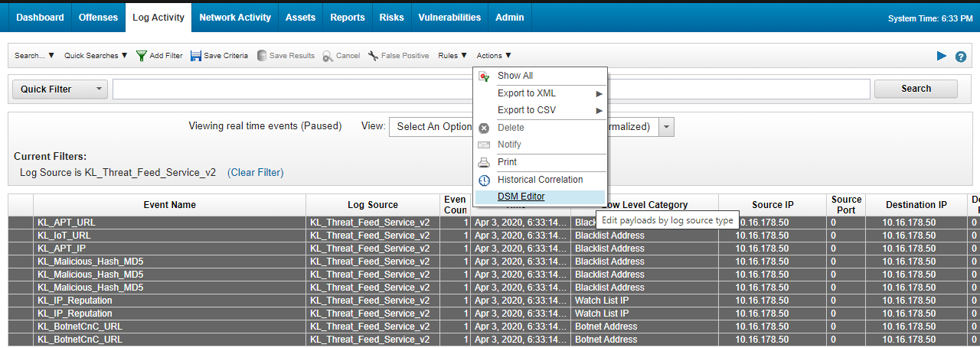Open the Rules dropdown menu
The image size is (980, 348).
[452, 56]
